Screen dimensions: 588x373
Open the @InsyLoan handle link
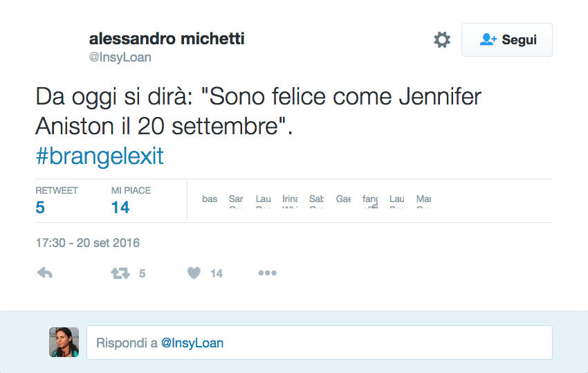120,57
